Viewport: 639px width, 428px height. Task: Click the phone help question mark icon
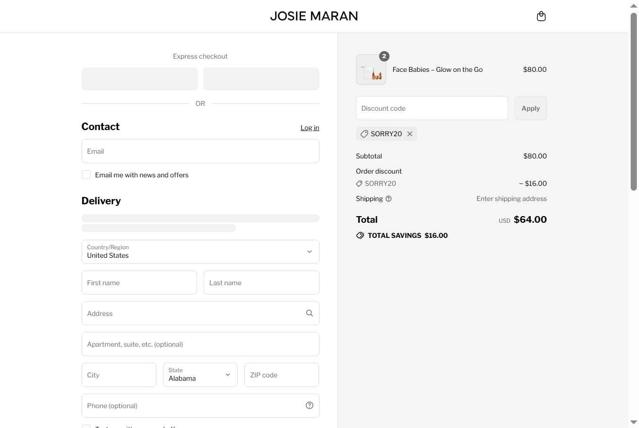point(309,405)
